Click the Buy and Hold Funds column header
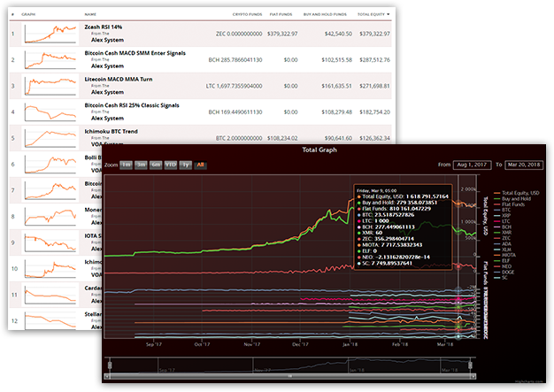The width and height of the screenshot is (554, 392). tap(325, 14)
